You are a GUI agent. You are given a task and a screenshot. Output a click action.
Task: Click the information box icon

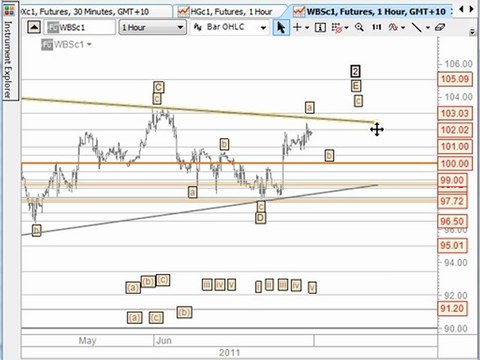pos(320,27)
